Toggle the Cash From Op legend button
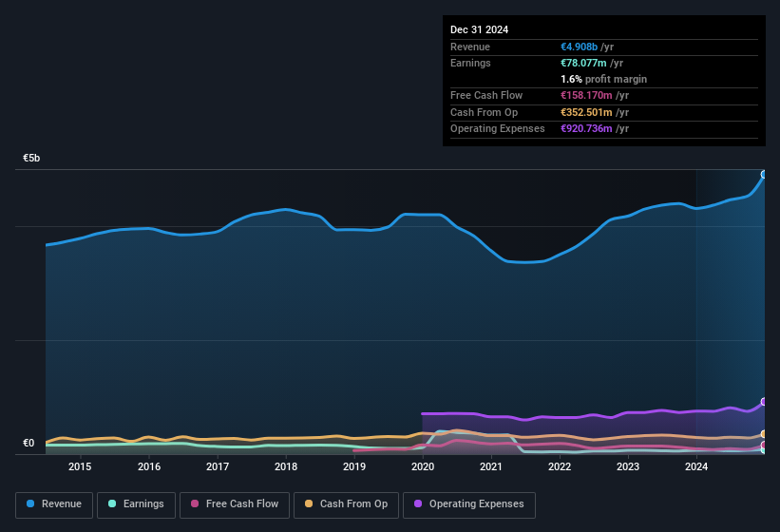780x532 pixels. (346, 504)
